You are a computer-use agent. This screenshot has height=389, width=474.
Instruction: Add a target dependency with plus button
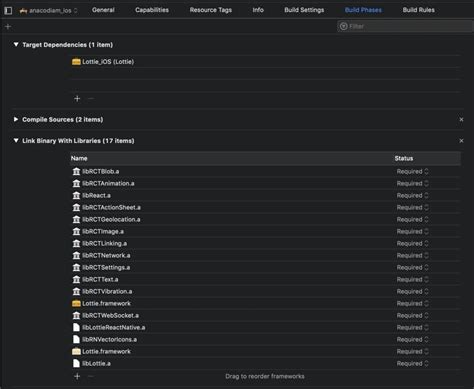coord(77,99)
